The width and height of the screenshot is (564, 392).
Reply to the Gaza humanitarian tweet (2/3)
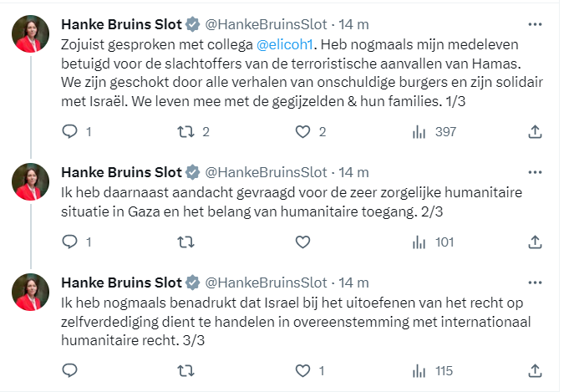[x=70, y=242]
